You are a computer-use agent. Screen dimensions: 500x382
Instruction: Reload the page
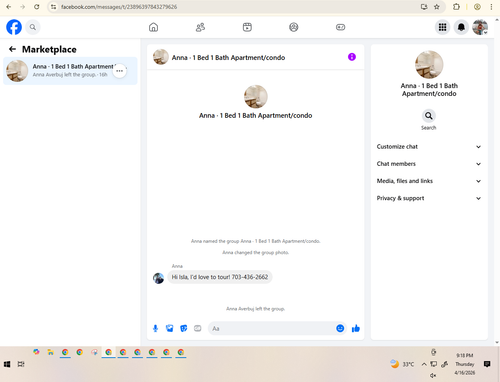click(37, 7)
